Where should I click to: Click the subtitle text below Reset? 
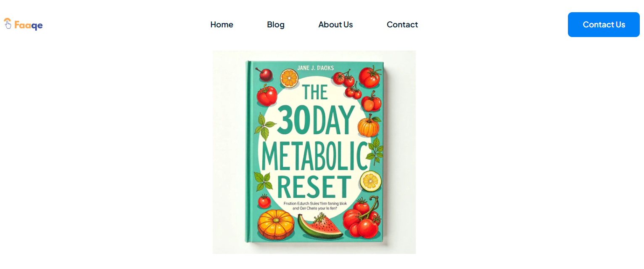point(314,205)
